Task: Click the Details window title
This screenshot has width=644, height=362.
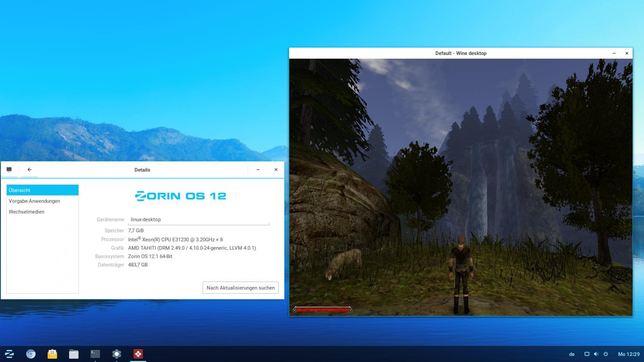Action: tap(142, 170)
